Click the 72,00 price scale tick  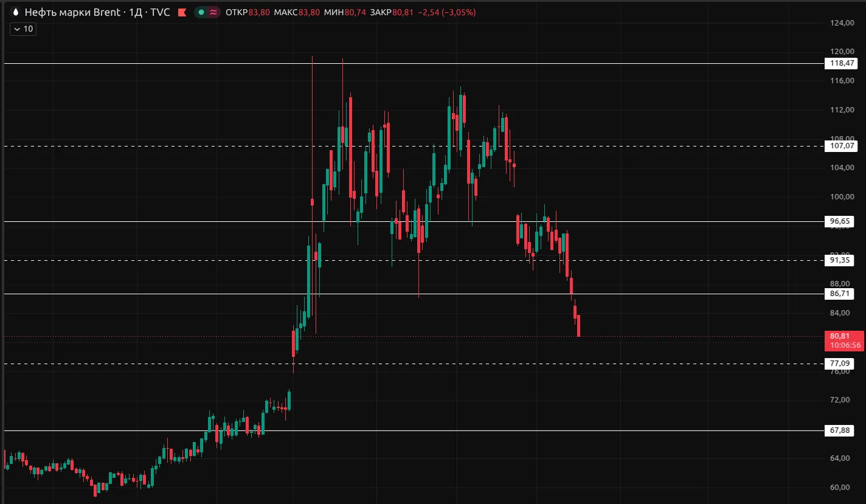(839, 400)
